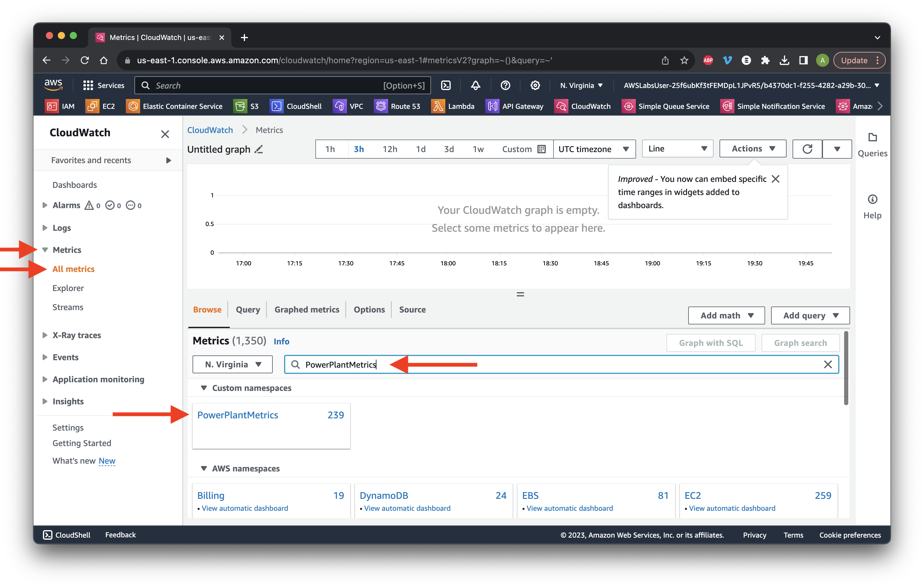
Task: Open the VPC favorite shortcut
Action: click(x=348, y=106)
